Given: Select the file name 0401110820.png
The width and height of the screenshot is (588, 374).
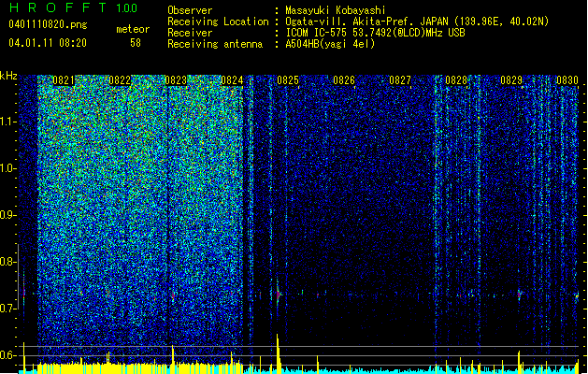Looking at the screenshot, I should point(48,25).
